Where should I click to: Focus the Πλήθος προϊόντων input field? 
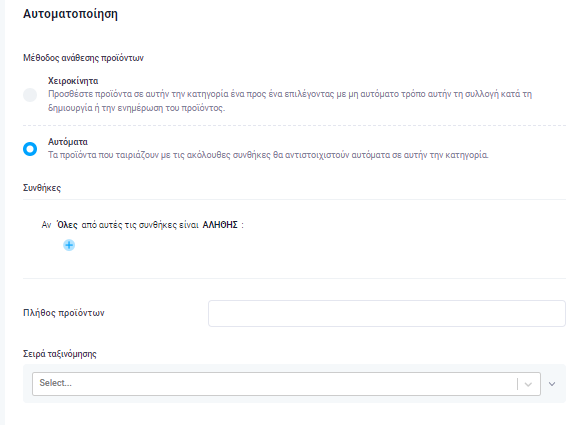(387, 313)
